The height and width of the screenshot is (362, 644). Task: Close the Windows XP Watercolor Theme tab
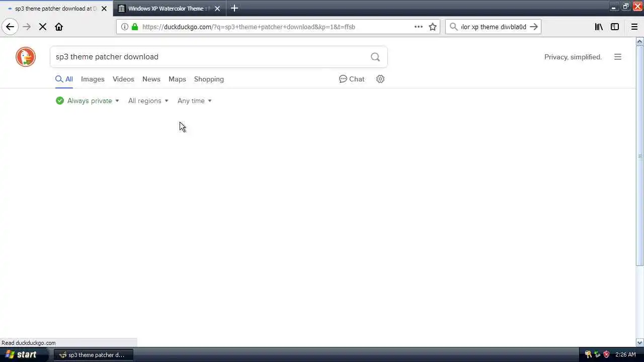click(x=217, y=9)
